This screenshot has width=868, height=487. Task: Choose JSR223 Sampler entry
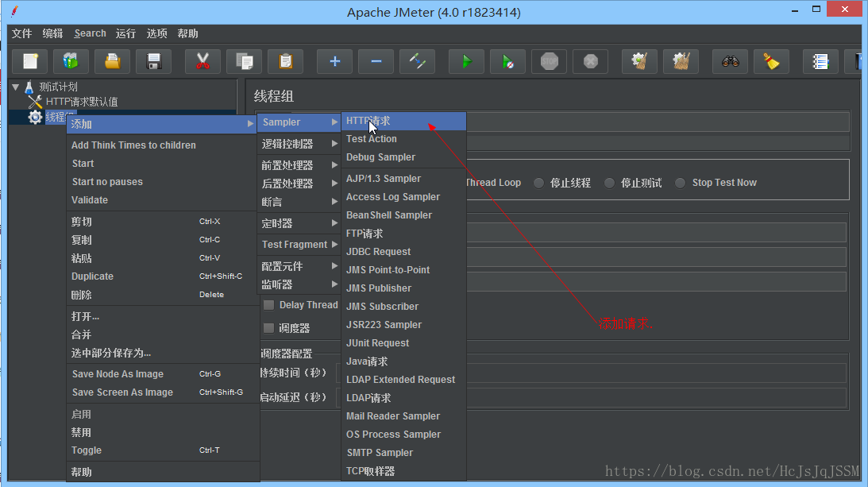point(403,325)
